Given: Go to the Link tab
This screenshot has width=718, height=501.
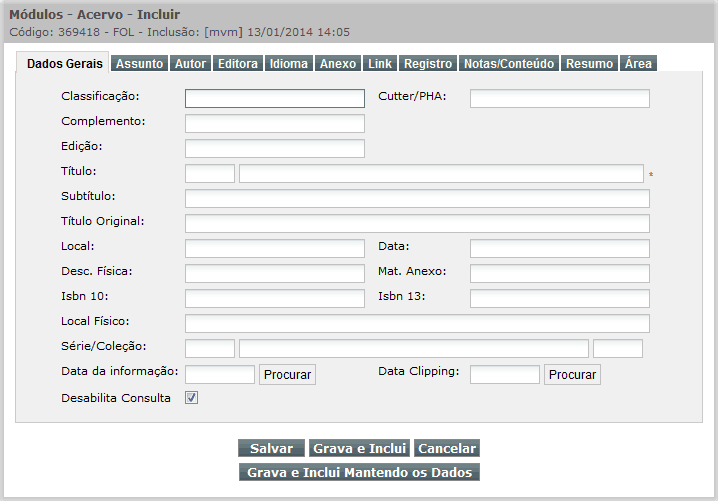Looking at the screenshot, I should click(380, 63).
